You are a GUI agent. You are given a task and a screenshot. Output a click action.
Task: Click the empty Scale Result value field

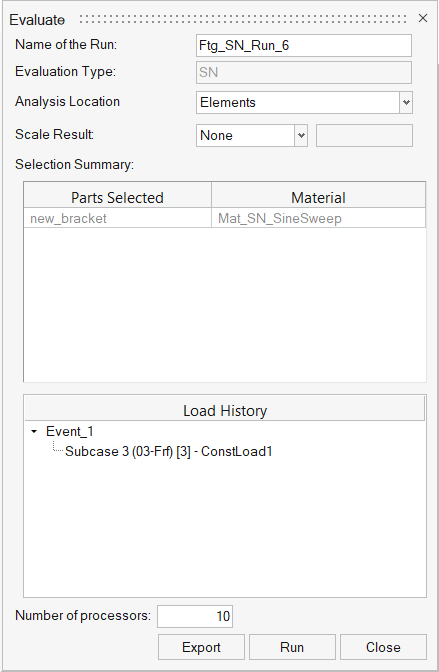(x=364, y=135)
